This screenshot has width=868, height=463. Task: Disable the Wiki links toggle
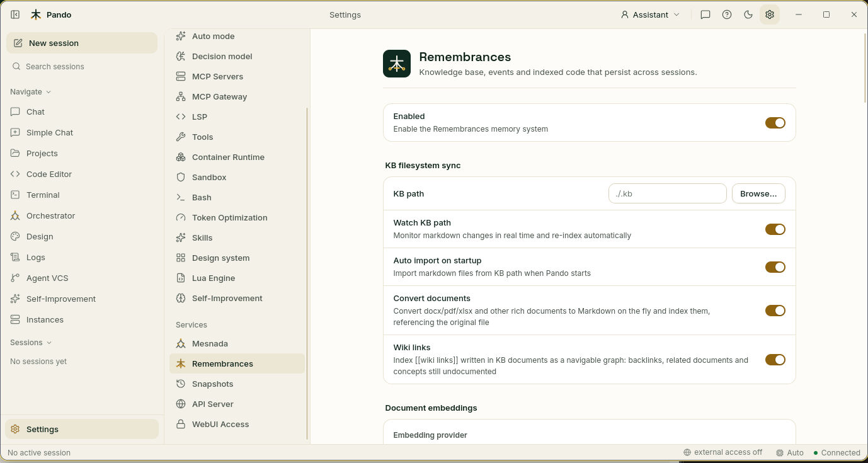(x=775, y=360)
